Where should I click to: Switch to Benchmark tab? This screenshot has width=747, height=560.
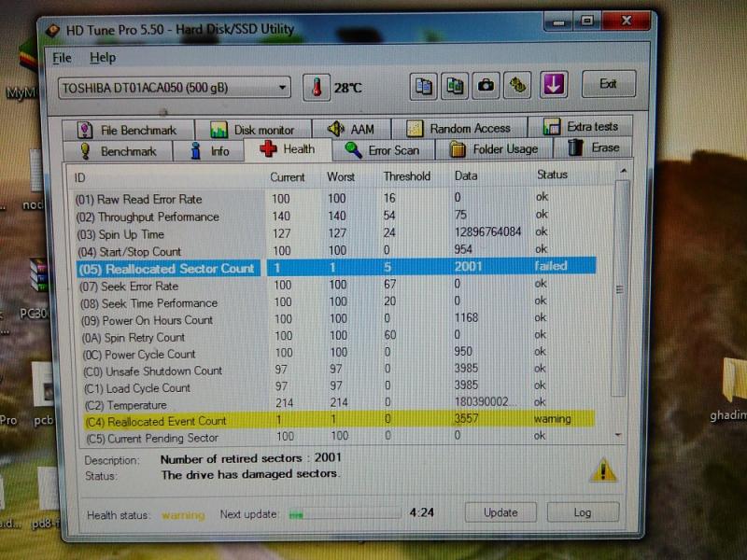click(118, 151)
